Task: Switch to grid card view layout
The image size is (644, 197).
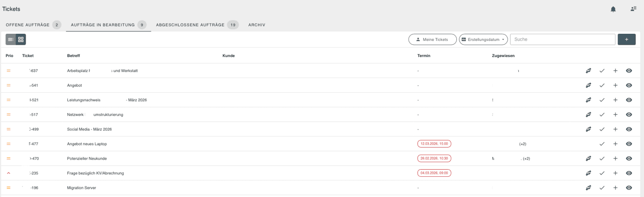Action: tap(21, 39)
